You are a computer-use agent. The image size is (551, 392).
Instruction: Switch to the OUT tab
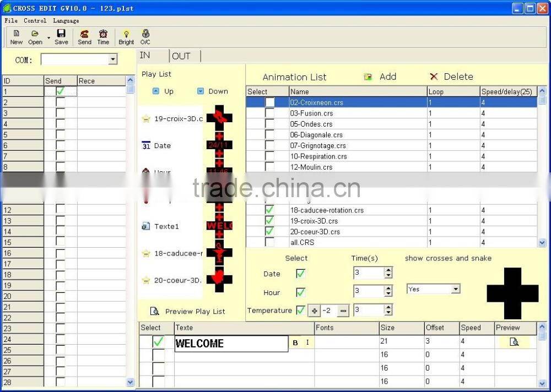point(182,56)
